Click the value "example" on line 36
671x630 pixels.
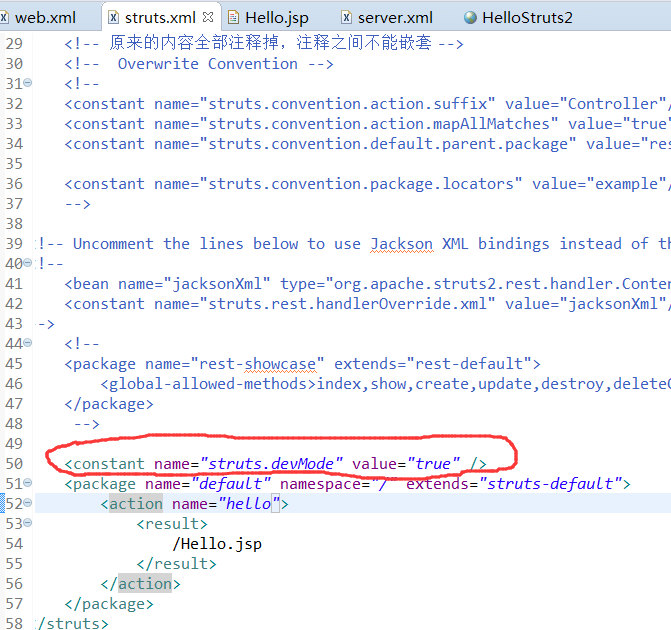click(x=626, y=184)
